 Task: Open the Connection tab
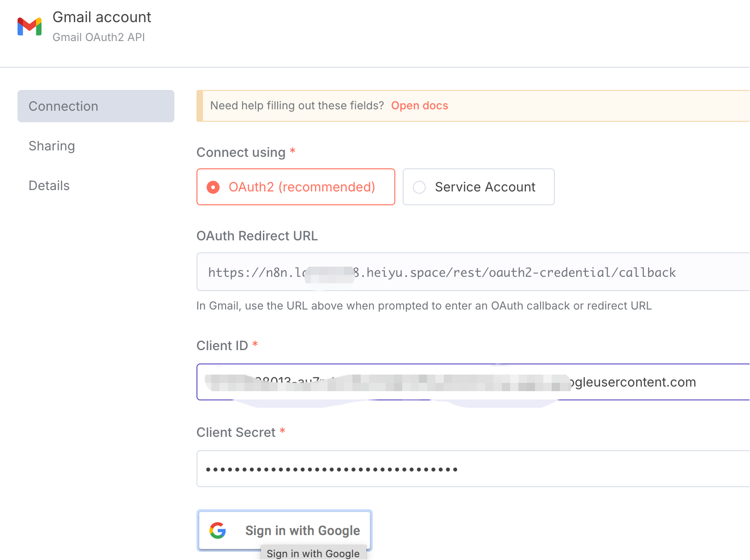pos(96,106)
